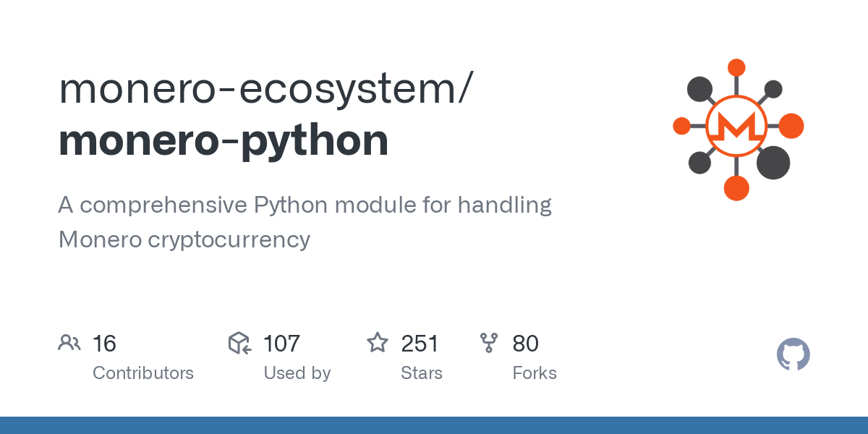Click the repository description text
868x434 pixels.
pyautogui.click(x=305, y=222)
